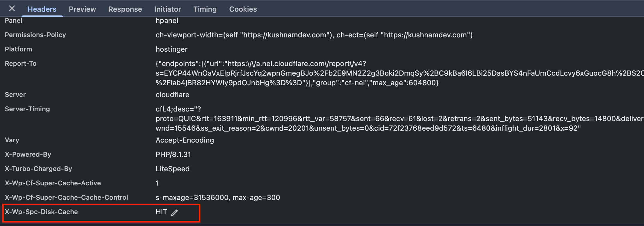The height and width of the screenshot is (226, 644).
Task: Click the PHP/8.1.31 header value
Action: [173, 155]
